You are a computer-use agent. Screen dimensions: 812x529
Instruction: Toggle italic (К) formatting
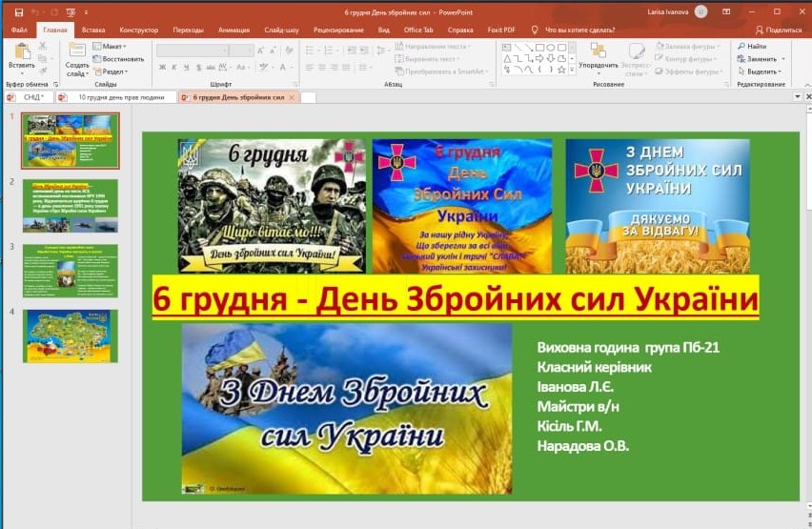click(x=174, y=67)
